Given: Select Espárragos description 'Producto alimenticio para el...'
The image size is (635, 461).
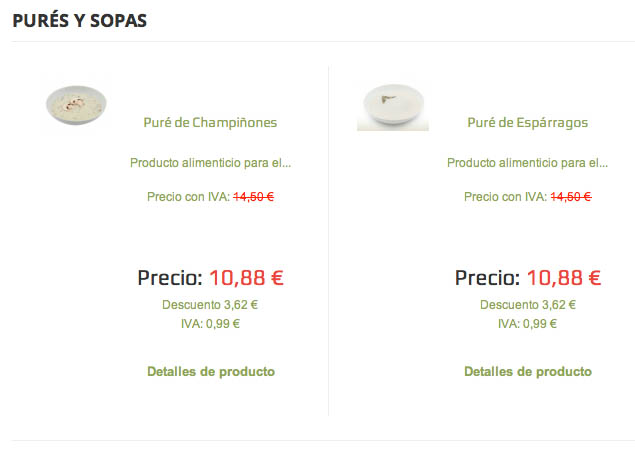Looking at the screenshot, I should tap(527, 163).
